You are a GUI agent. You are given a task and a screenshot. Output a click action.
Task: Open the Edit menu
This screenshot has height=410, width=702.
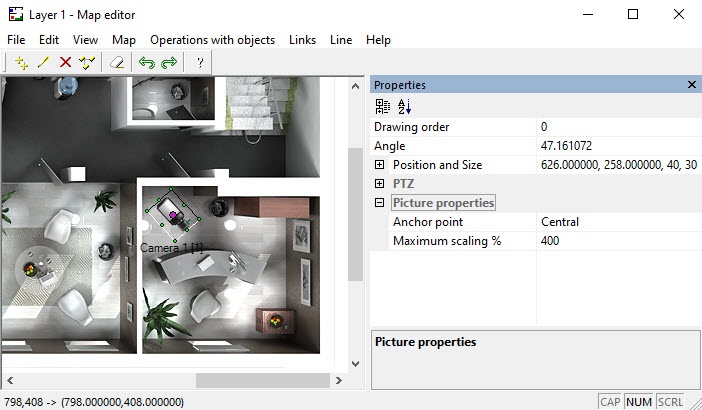coord(49,40)
